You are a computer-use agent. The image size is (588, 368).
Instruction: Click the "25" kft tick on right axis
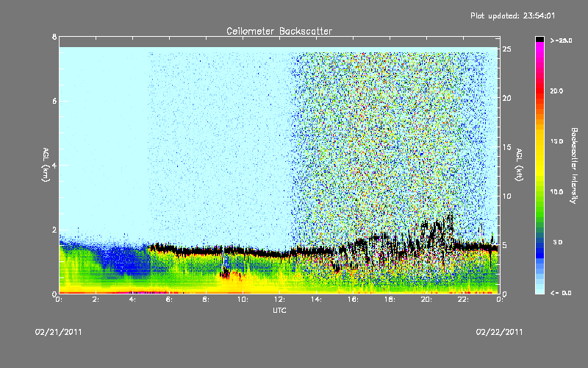[507, 49]
